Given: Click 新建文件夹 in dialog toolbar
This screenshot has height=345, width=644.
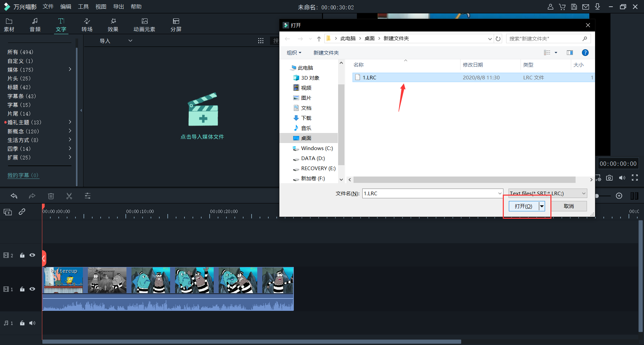Looking at the screenshot, I should [x=326, y=53].
